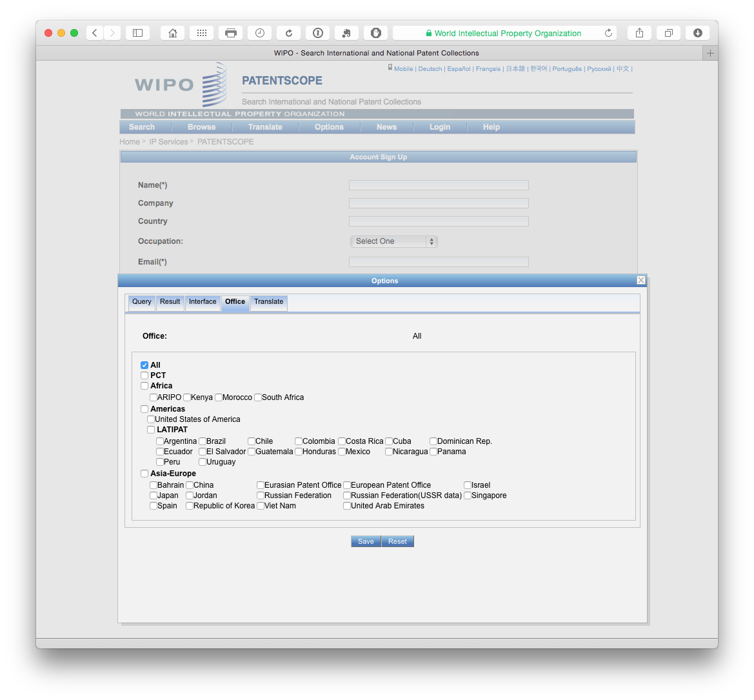The height and width of the screenshot is (700, 754).
Task: Open the Search menu
Action: (142, 127)
